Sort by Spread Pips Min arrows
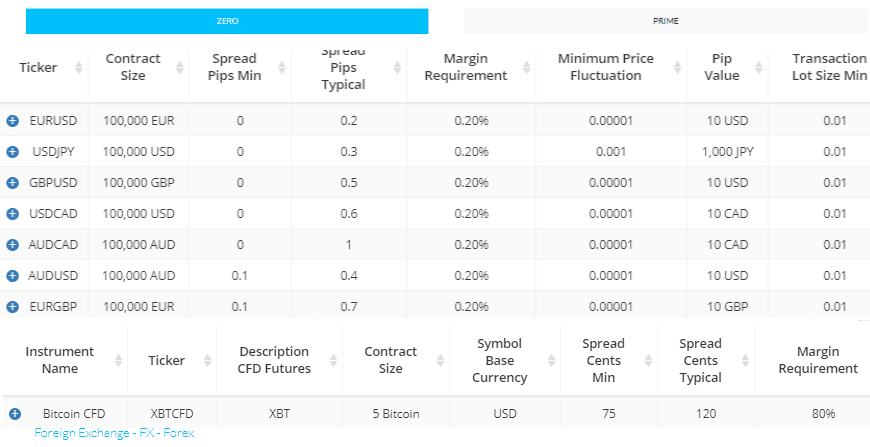 pos(282,68)
